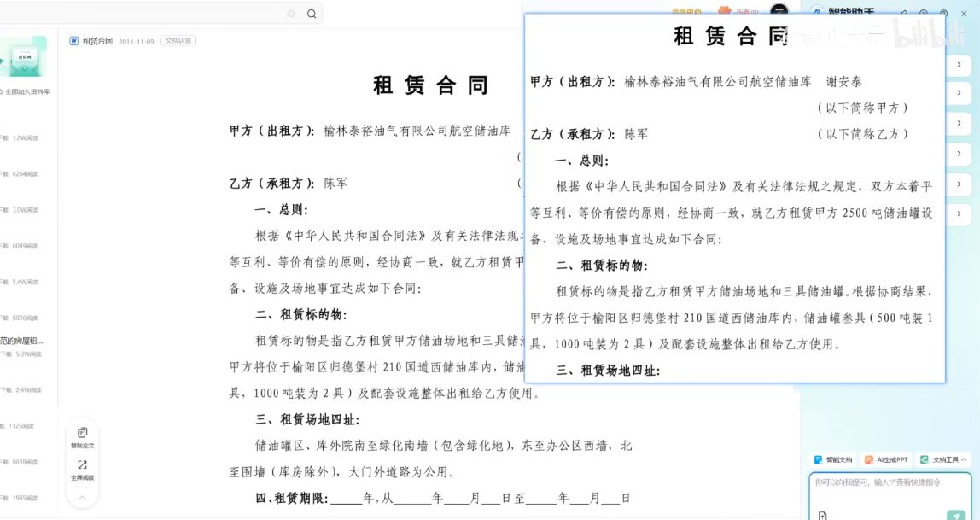Image resolution: width=980 pixels, height=520 pixels.
Task: Click the search magnifier icon at top
Action: coord(310,14)
